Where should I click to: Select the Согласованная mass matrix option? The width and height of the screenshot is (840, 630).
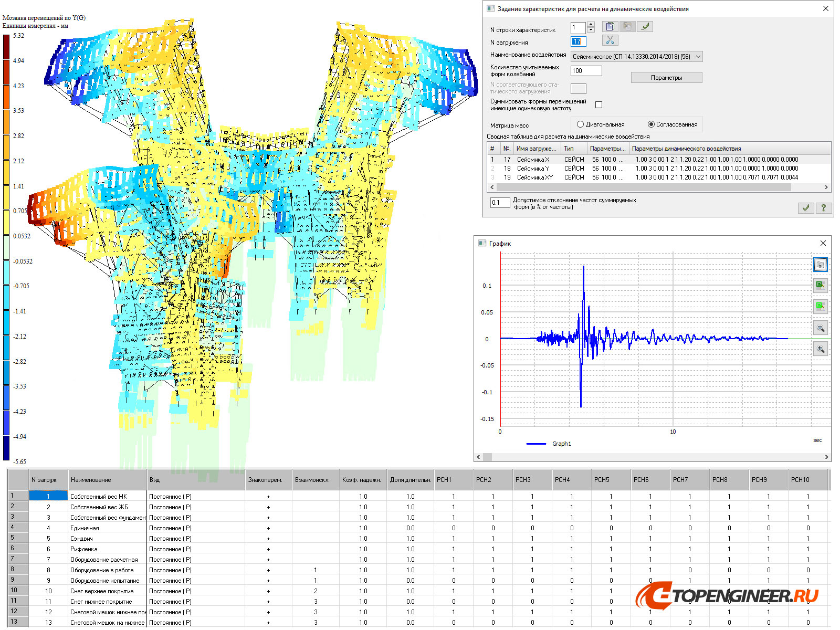pos(651,124)
